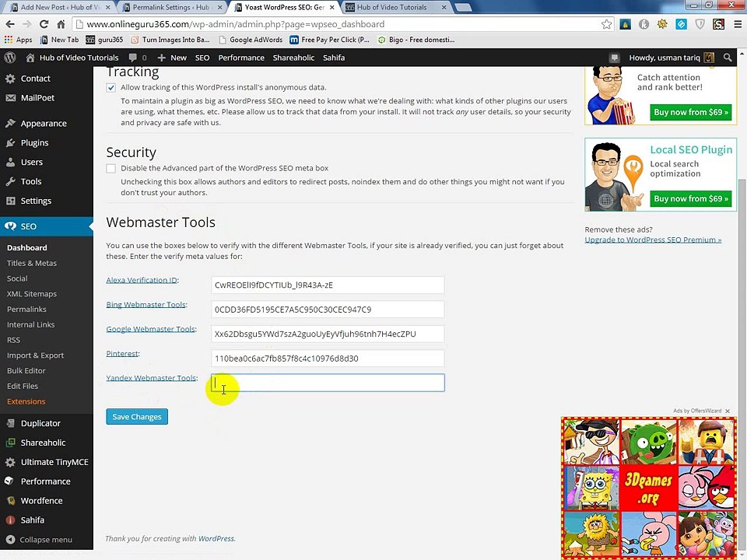The height and width of the screenshot is (560, 747).
Task: Open the comments bubble in admin bar
Action: coord(132,58)
